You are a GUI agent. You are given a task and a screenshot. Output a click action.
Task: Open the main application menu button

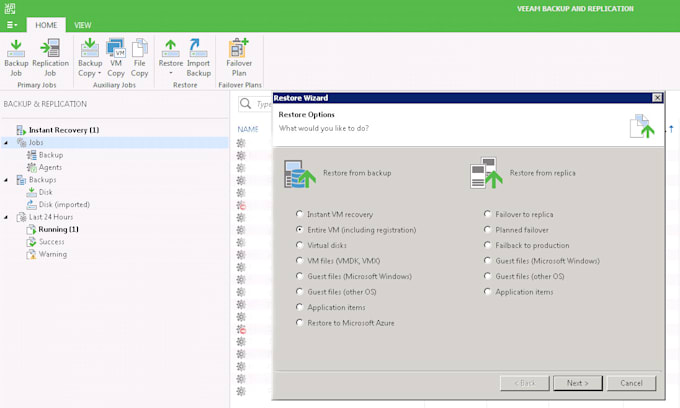pyautogui.click(x=12, y=25)
